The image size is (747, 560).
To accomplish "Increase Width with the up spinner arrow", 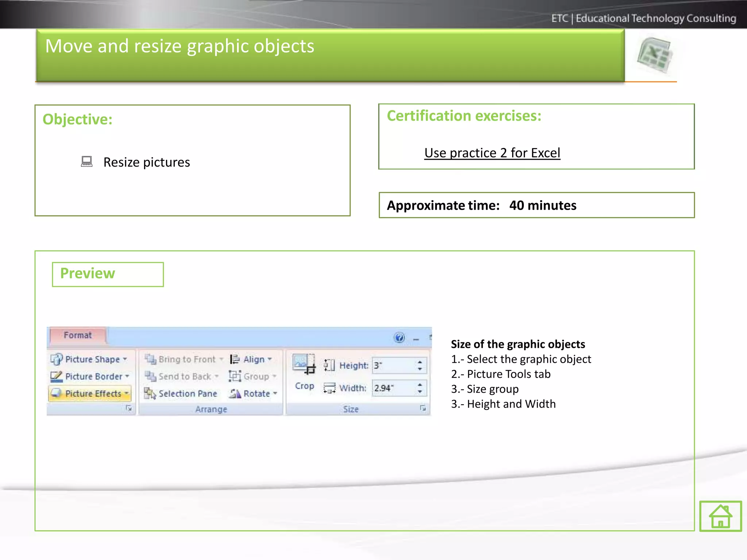I will 420,384.
